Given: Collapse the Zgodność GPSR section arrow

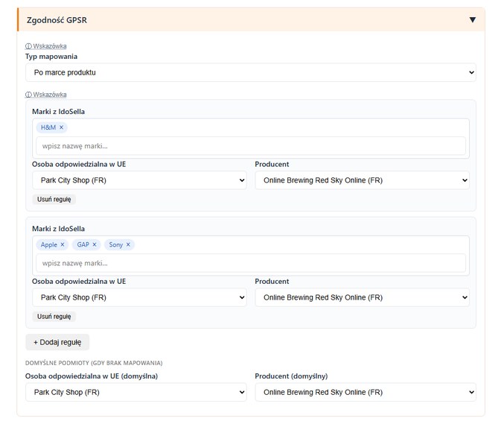Looking at the screenshot, I should tap(472, 20).
